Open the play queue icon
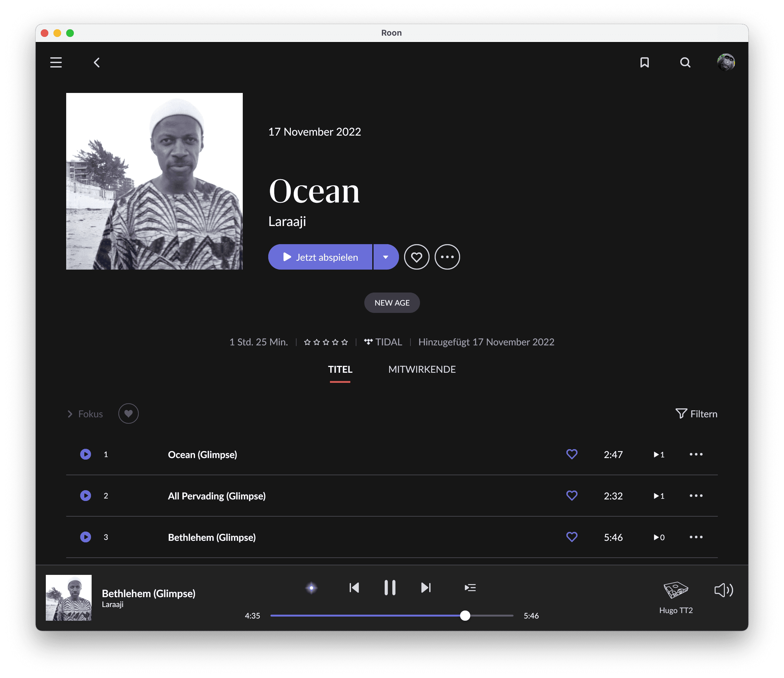 click(470, 588)
